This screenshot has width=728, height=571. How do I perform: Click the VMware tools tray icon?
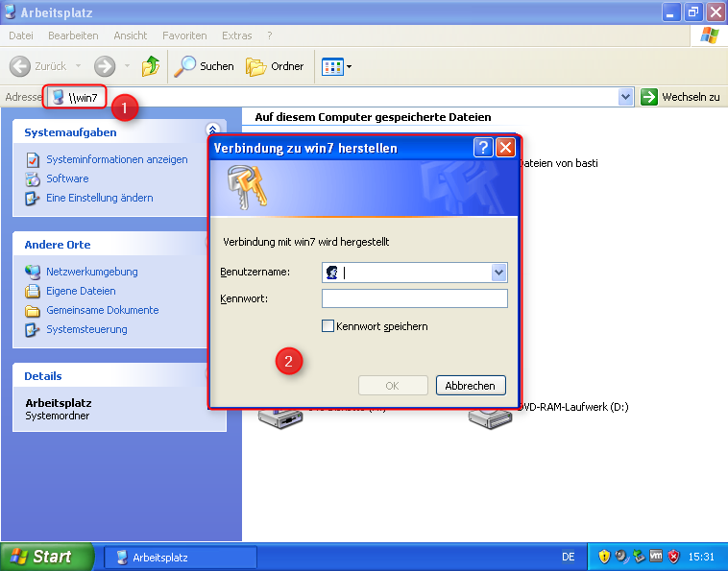[x=656, y=556]
